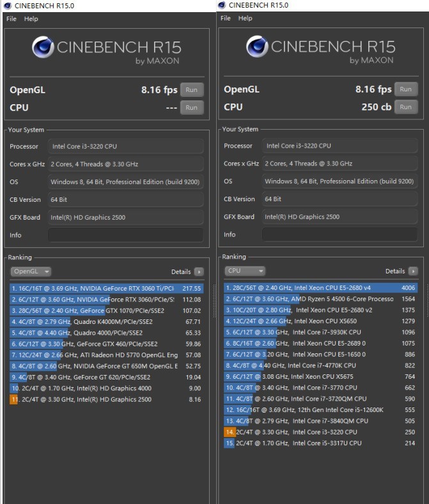The image size is (429, 504).
Task: Open Help menu in the right window
Action: (x=246, y=19)
